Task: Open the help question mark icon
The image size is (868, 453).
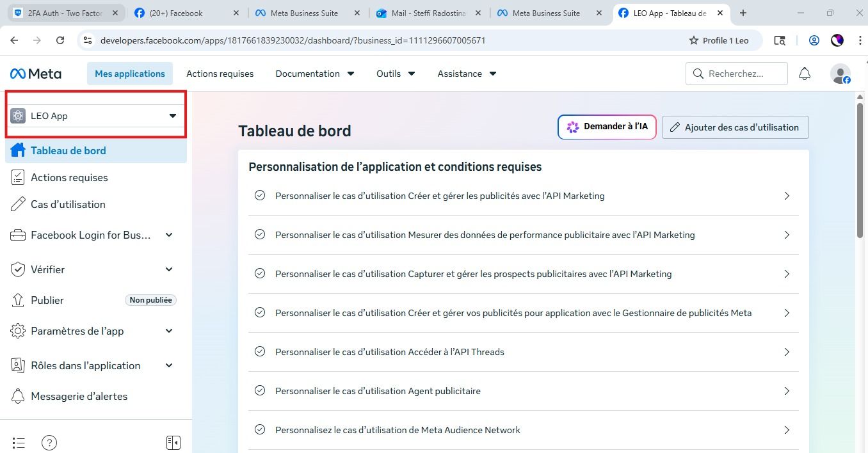Action: [49, 442]
